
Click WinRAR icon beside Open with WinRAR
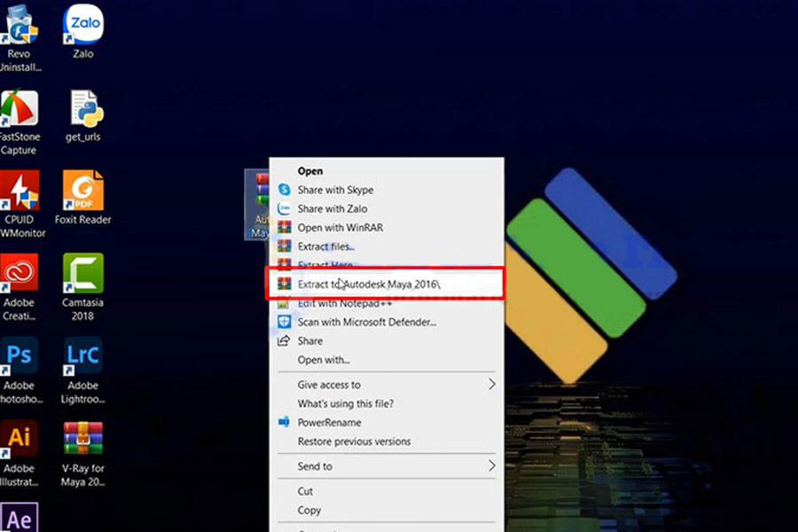click(284, 228)
